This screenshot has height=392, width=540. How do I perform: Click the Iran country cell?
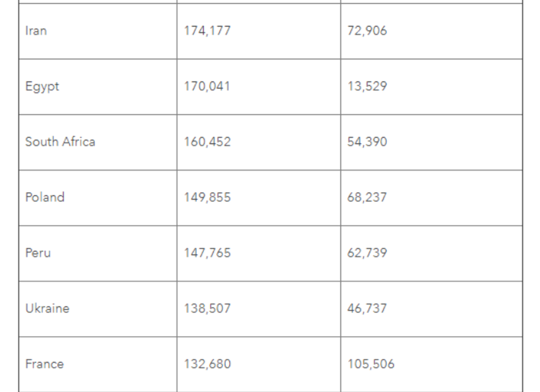tap(36, 31)
